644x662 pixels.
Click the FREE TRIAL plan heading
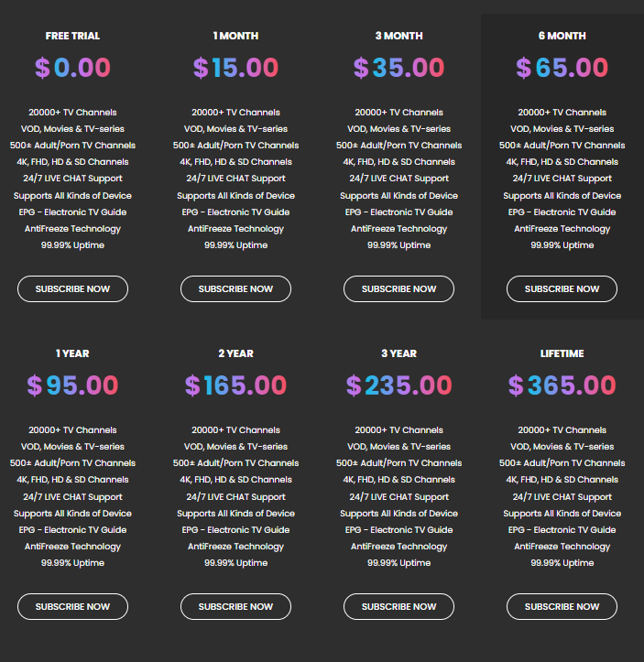pyautogui.click(x=72, y=36)
